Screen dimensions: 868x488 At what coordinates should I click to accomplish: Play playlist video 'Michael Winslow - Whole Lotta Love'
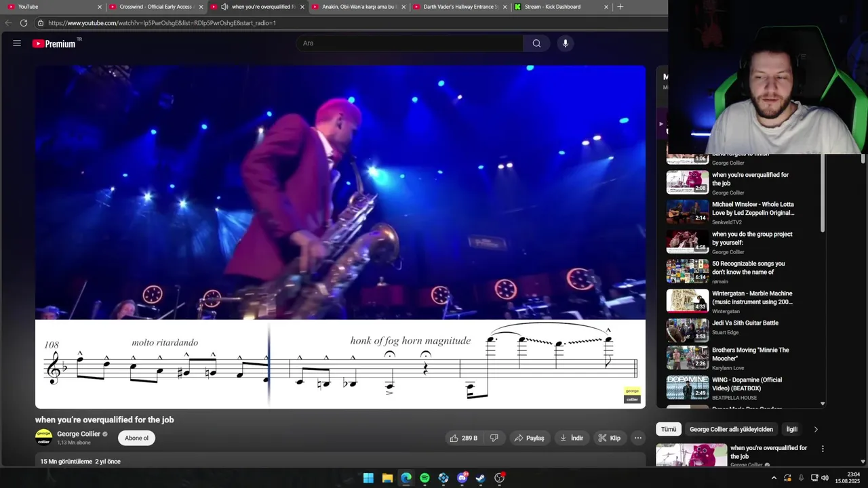pos(731,212)
